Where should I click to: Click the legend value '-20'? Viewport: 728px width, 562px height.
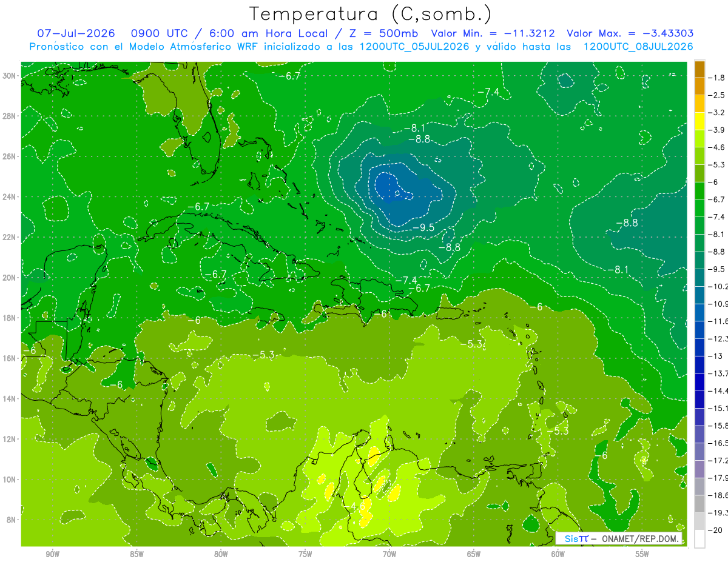tap(715, 530)
